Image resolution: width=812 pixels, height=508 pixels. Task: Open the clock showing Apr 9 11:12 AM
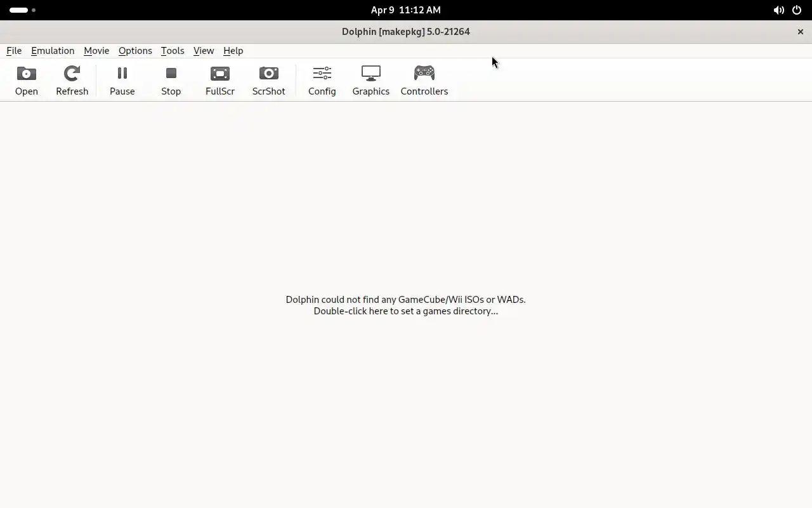pyautogui.click(x=406, y=10)
